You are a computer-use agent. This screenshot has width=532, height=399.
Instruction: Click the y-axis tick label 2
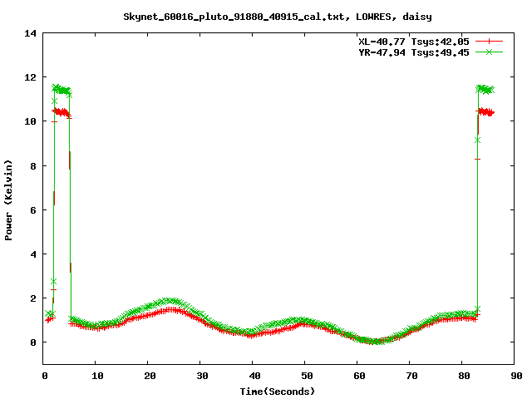[33, 298]
